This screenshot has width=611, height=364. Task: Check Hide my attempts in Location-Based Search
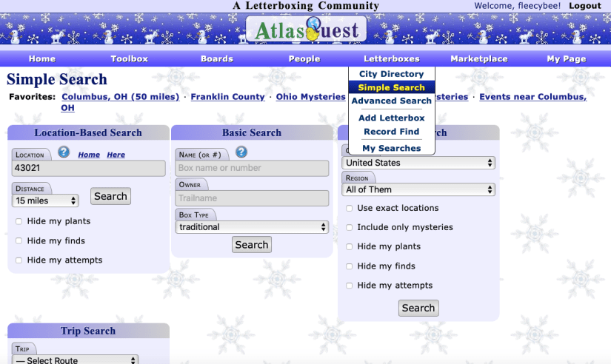(x=19, y=260)
